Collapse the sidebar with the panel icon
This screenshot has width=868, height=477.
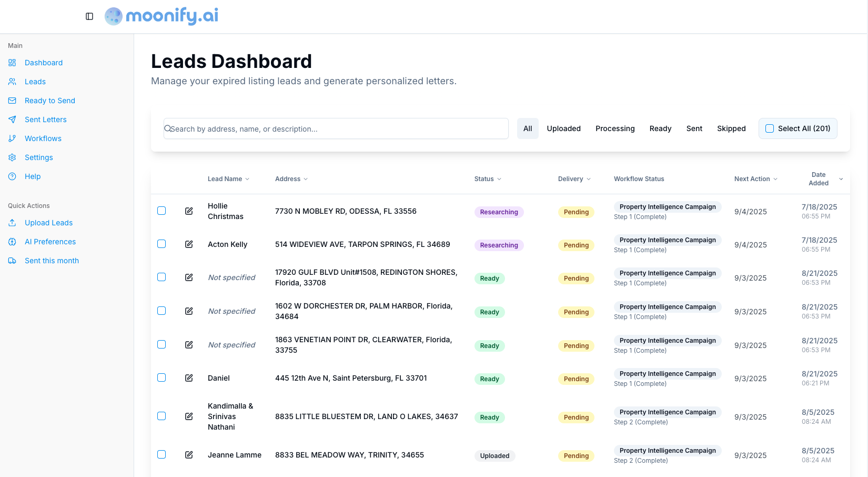click(89, 16)
